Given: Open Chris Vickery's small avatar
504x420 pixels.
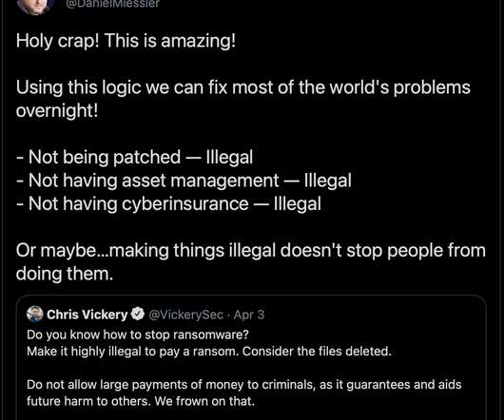Looking at the screenshot, I should click(x=35, y=314).
